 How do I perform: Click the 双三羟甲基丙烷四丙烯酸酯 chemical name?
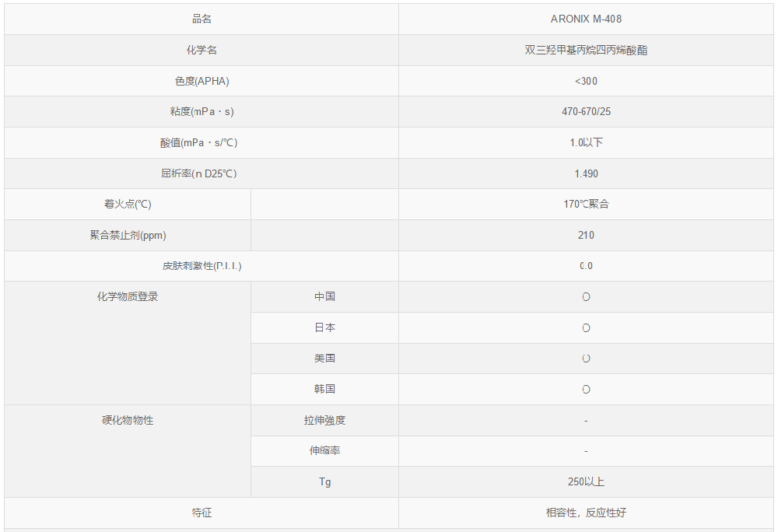point(586,50)
